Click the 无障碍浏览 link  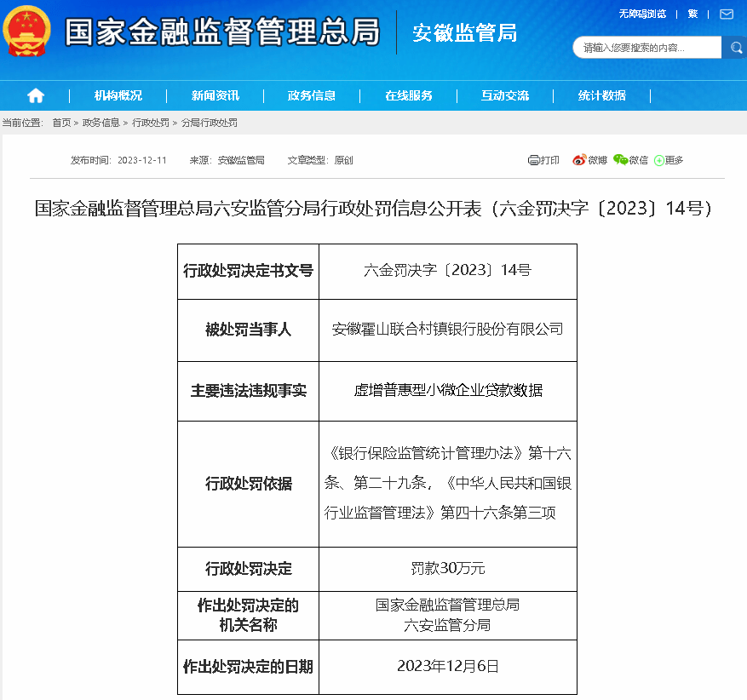[642, 14]
